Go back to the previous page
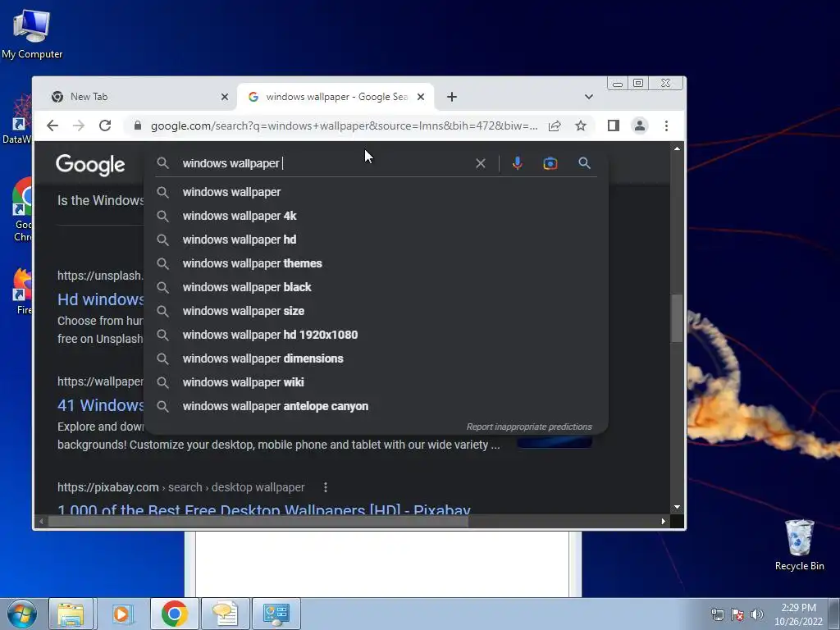 point(52,126)
